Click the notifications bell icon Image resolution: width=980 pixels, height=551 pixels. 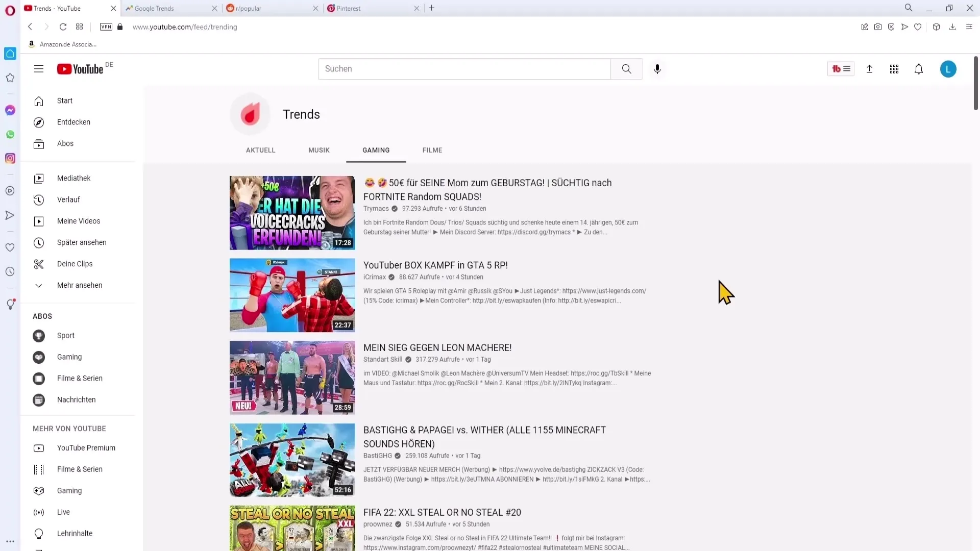click(919, 69)
